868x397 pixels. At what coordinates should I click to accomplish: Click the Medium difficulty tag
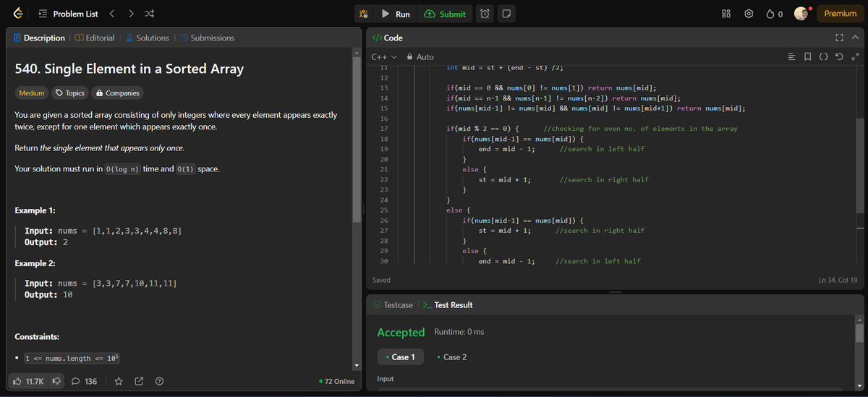[x=32, y=93]
